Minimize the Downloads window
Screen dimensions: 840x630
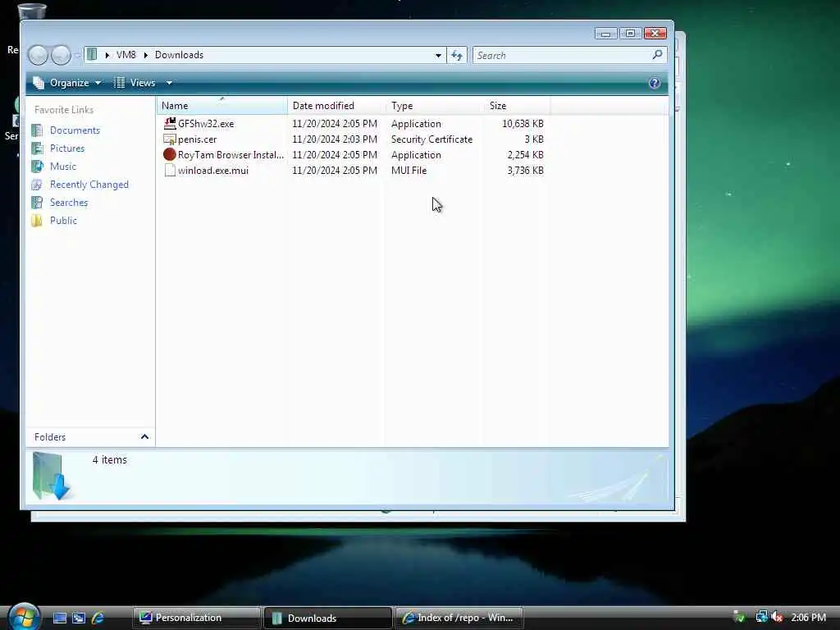point(605,34)
